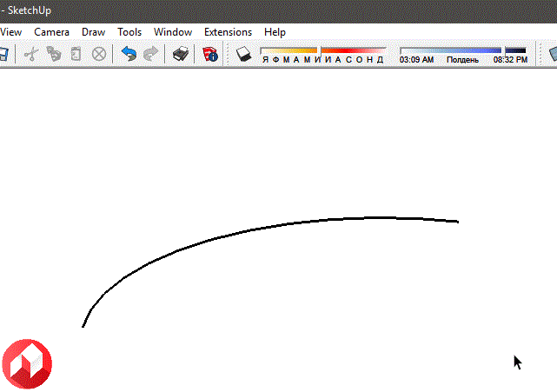
Task: Open the View menu
Action: pyautogui.click(x=10, y=32)
